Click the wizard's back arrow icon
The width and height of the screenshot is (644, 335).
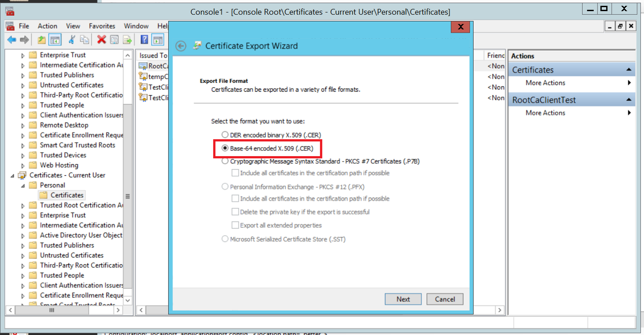[x=181, y=46]
